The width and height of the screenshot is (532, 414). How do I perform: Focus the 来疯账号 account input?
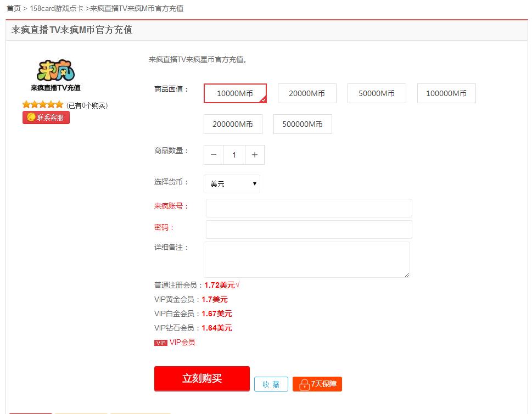pos(309,208)
